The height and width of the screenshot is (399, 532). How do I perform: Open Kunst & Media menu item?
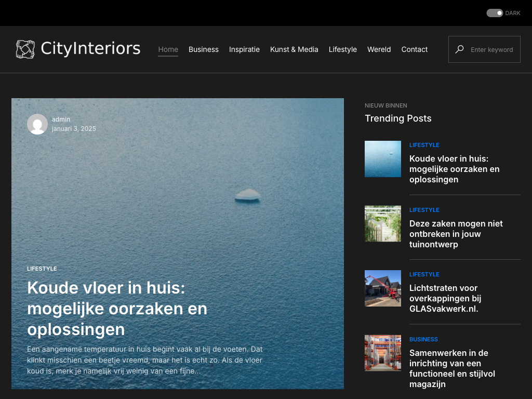(294, 49)
